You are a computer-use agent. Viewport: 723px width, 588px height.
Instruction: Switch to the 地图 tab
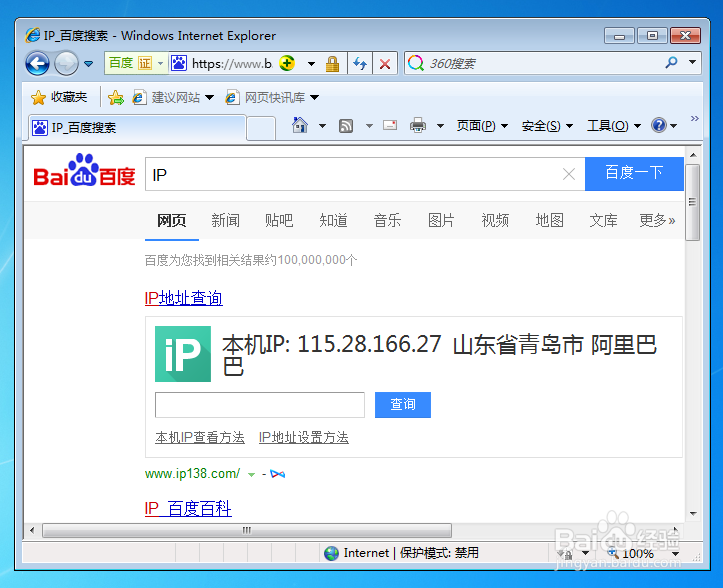pos(550,220)
